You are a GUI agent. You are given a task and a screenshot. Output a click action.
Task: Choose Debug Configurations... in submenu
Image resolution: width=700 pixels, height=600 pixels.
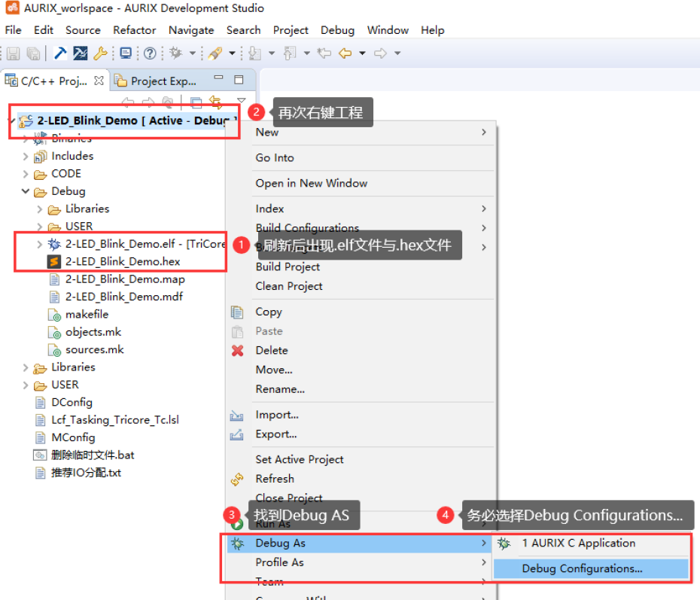click(x=592, y=568)
